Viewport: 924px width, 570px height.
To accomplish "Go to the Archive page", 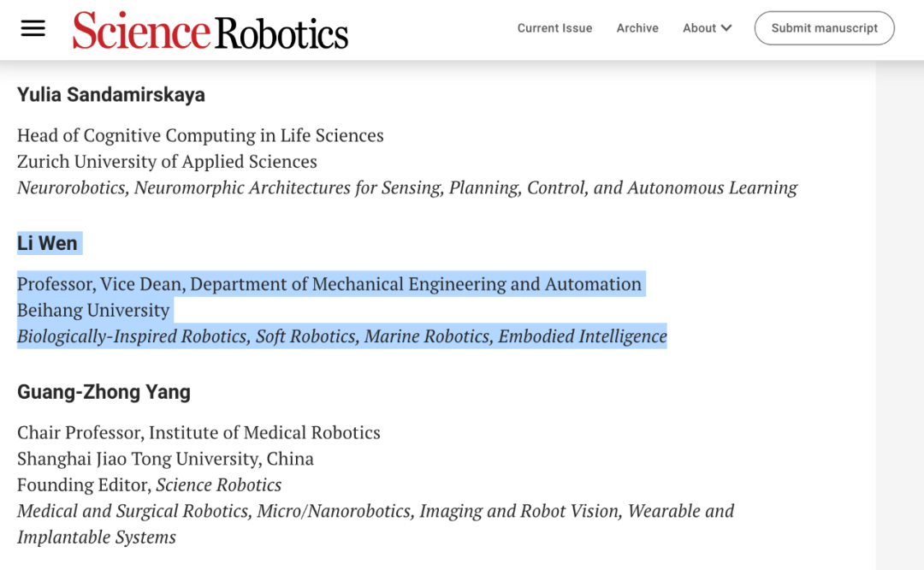I will click(x=637, y=28).
